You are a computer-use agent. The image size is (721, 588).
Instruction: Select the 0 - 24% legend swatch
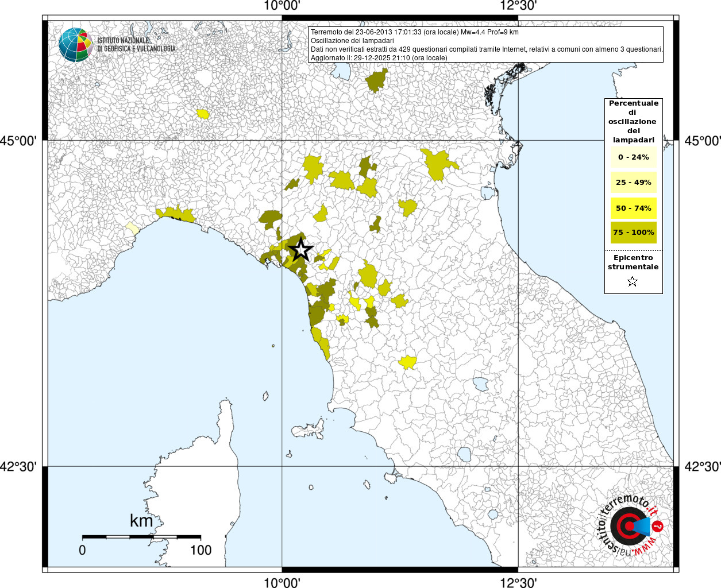click(x=633, y=157)
